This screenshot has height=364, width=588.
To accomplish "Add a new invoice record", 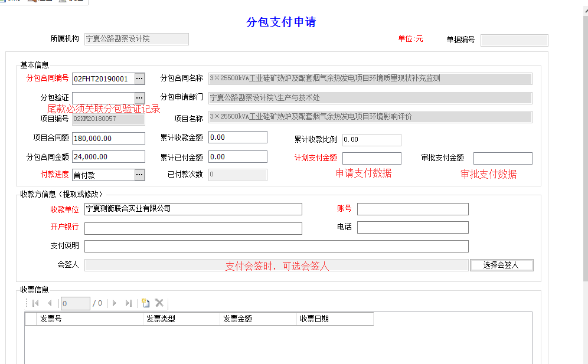I will pyautogui.click(x=145, y=303).
